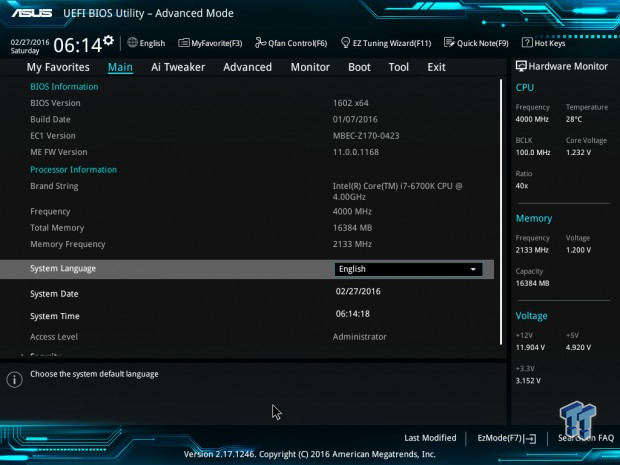Click the Hot Keys question mark icon
This screenshot has width=620, height=465.
(527, 42)
